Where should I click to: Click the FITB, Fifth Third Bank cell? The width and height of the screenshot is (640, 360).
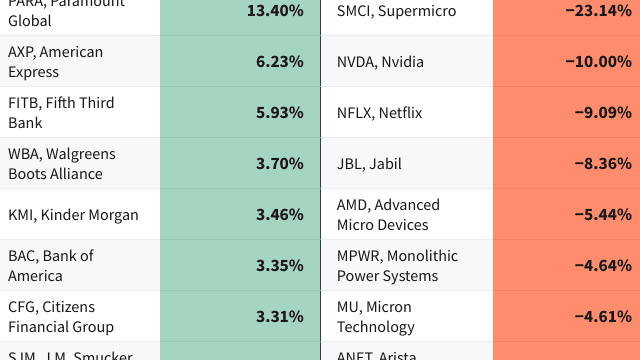point(80,112)
